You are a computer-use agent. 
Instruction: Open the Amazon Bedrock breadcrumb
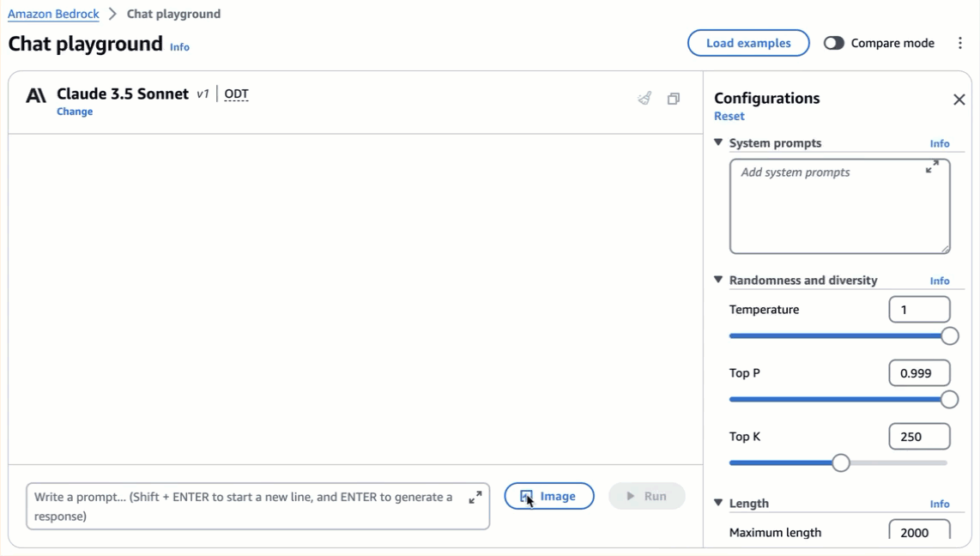click(x=53, y=14)
